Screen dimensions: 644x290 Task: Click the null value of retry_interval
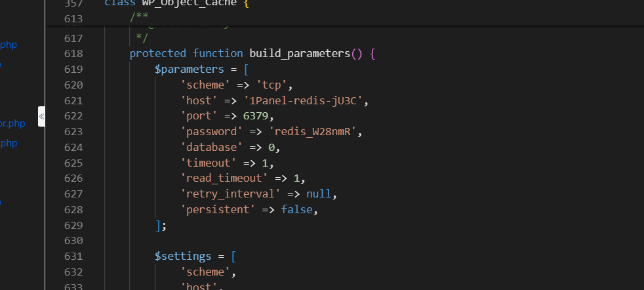[319, 194]
